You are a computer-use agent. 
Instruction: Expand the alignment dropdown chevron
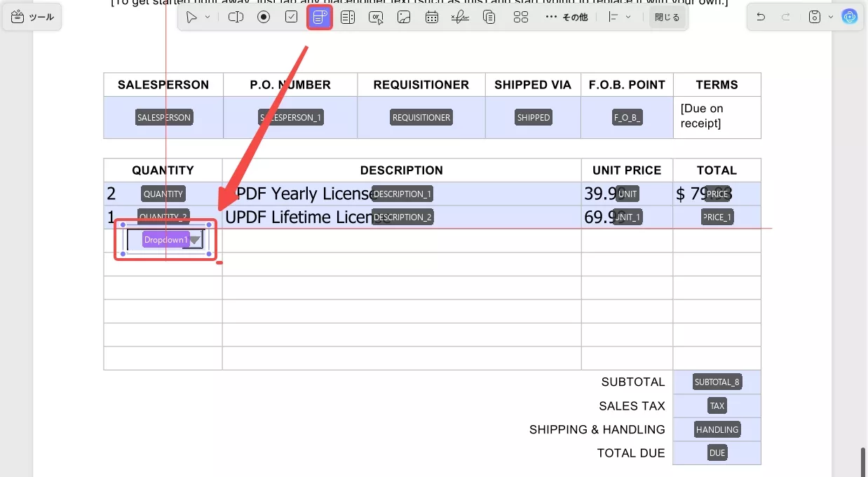pos(628,17)
